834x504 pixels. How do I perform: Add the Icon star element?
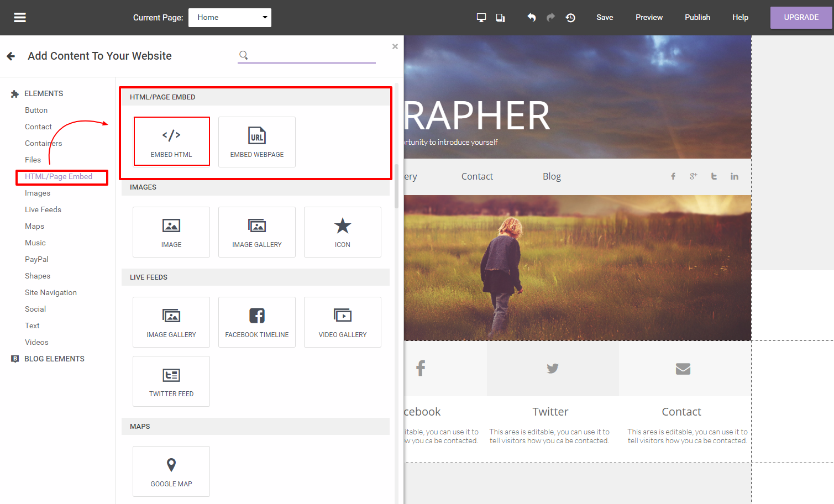[x=343, y=232]
